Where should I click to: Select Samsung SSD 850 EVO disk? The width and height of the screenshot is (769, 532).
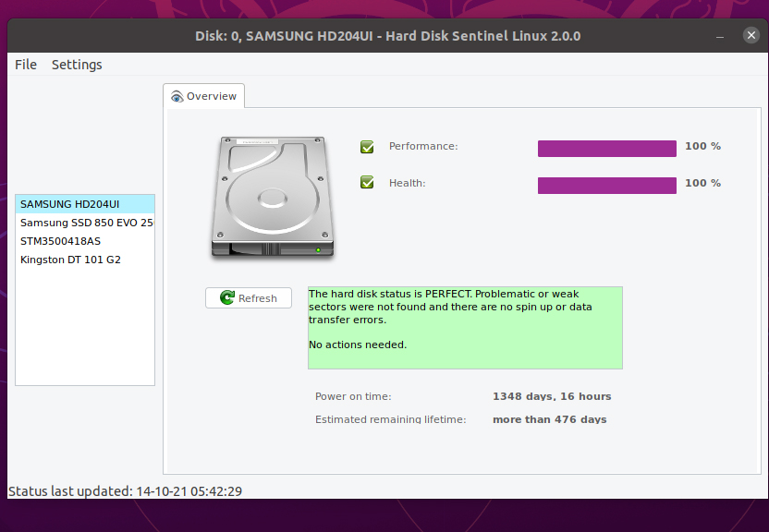point(85,223)
